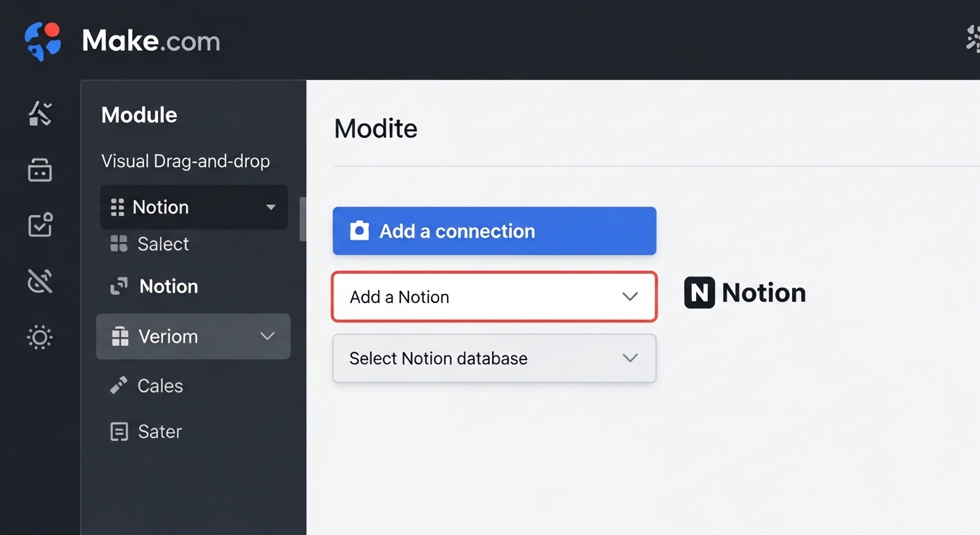Open the analytics icon in the left rail
This screenshot has width=980, height=535.
point(40,114)
